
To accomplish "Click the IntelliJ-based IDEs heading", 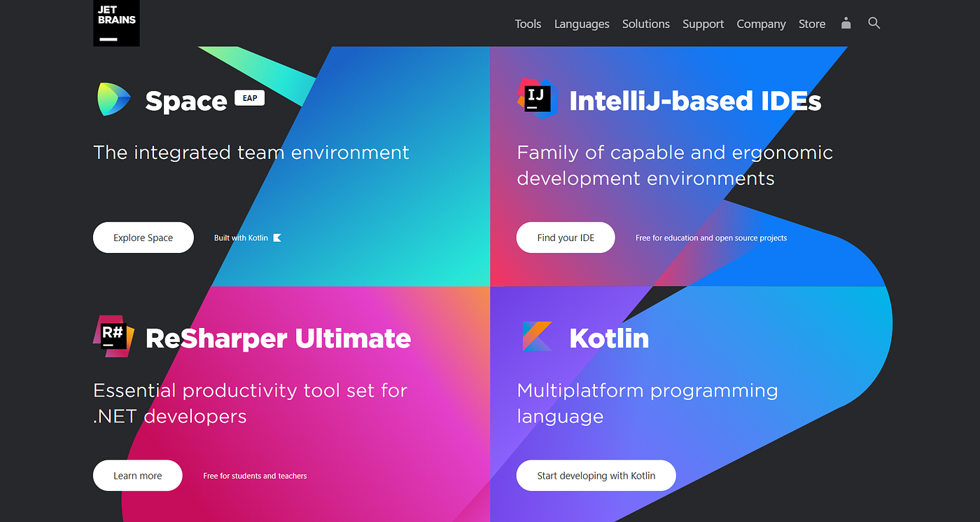I will (x=695, y=101).
